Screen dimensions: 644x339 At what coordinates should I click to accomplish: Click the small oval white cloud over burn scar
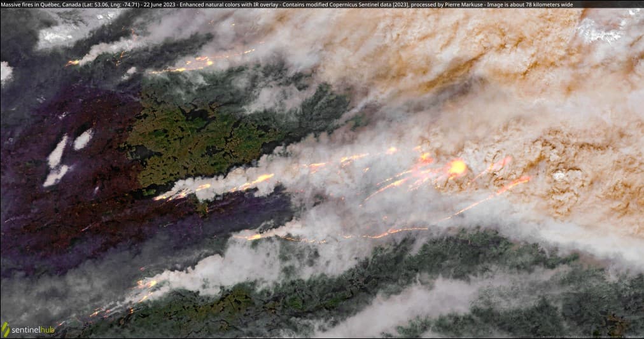point(83,139)
